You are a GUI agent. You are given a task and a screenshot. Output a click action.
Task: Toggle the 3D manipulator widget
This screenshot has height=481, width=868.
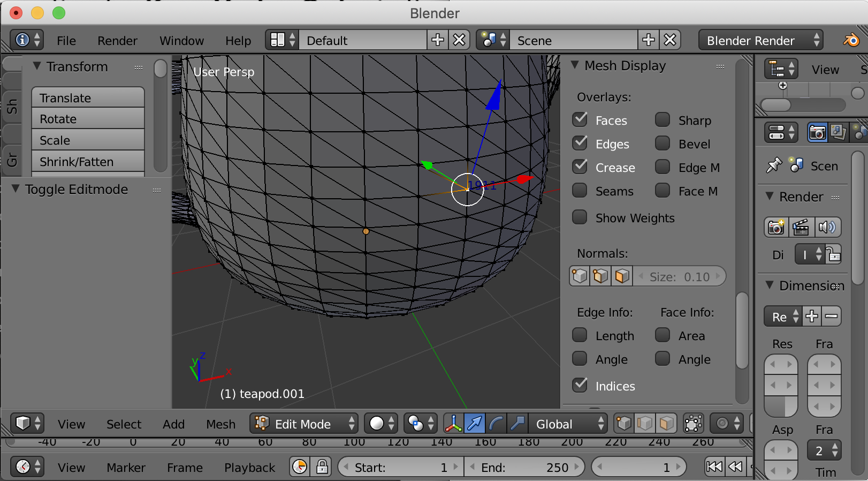pos(453,424)
